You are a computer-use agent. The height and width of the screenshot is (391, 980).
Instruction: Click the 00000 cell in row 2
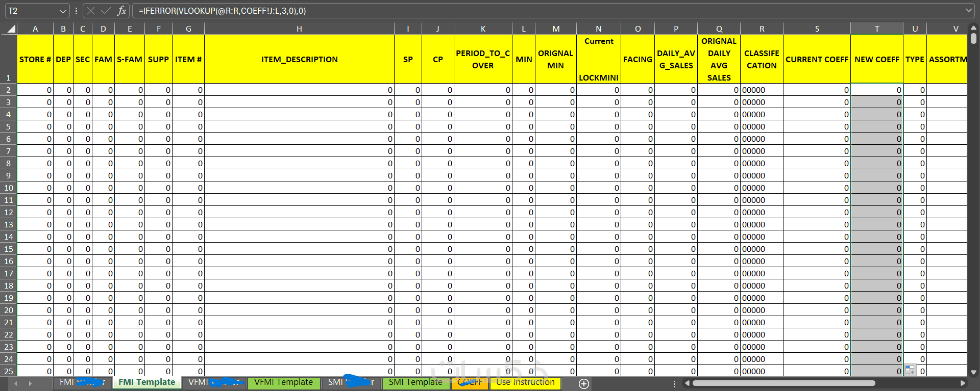tap(762, 90)
